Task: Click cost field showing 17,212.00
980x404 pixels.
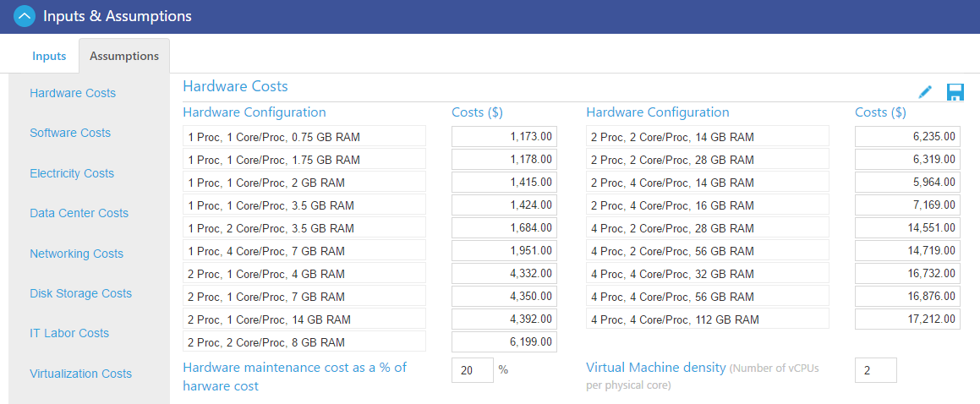Action: pyautogui.click(x=907, y=319)
